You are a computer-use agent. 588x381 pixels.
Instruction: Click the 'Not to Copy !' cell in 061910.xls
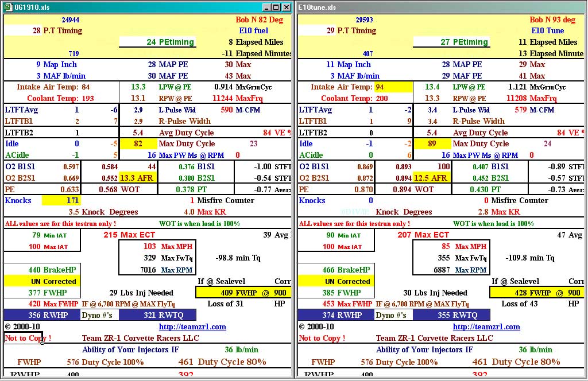click(x=28, y=339)
